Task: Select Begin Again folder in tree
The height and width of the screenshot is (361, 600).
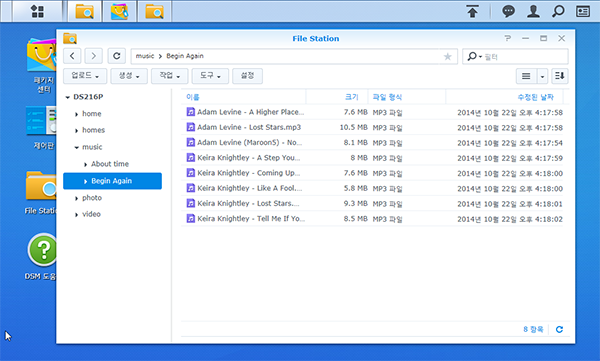Action: click(112, 181)
